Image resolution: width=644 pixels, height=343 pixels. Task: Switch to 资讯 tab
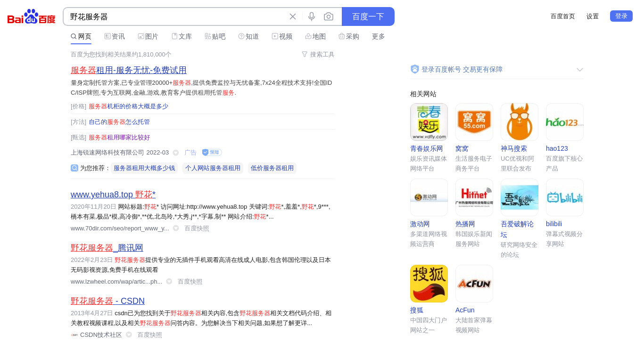pyautogui.click(x=115, y=36)
